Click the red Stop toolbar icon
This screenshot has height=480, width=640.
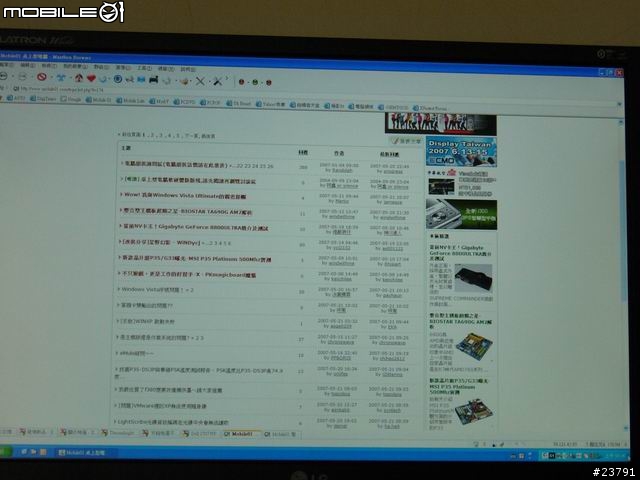tap(42, 77)
